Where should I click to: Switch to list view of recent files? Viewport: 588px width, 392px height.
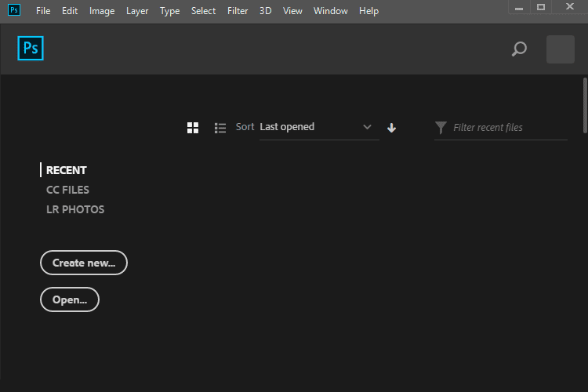point(220,128)
